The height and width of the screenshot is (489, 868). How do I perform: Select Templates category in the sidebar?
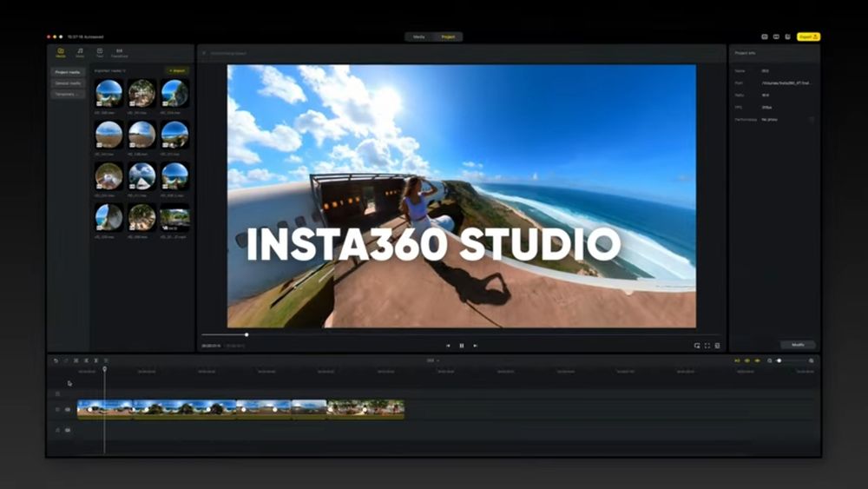click(68, 94)
